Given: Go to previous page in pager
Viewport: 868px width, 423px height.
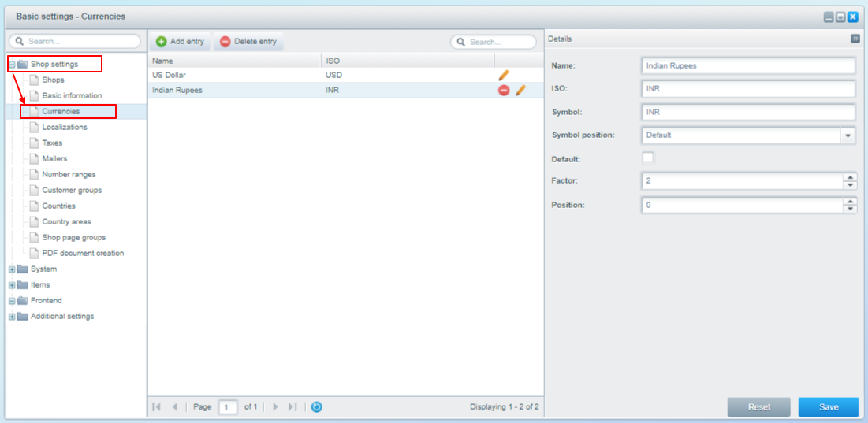Looking at the screenshot, I should 175,407.
